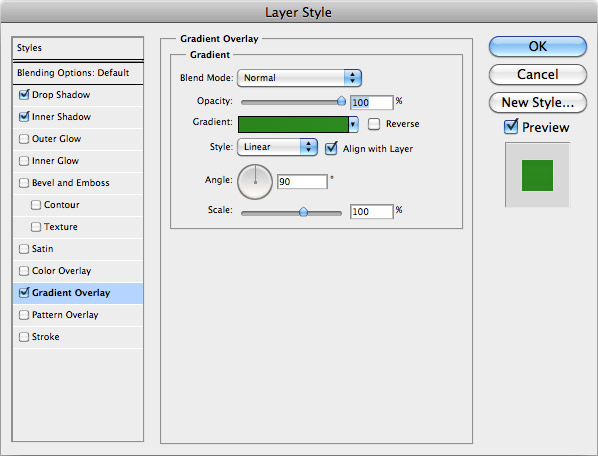
Task: Click the Angle value input field
Action: coord(302,181)
